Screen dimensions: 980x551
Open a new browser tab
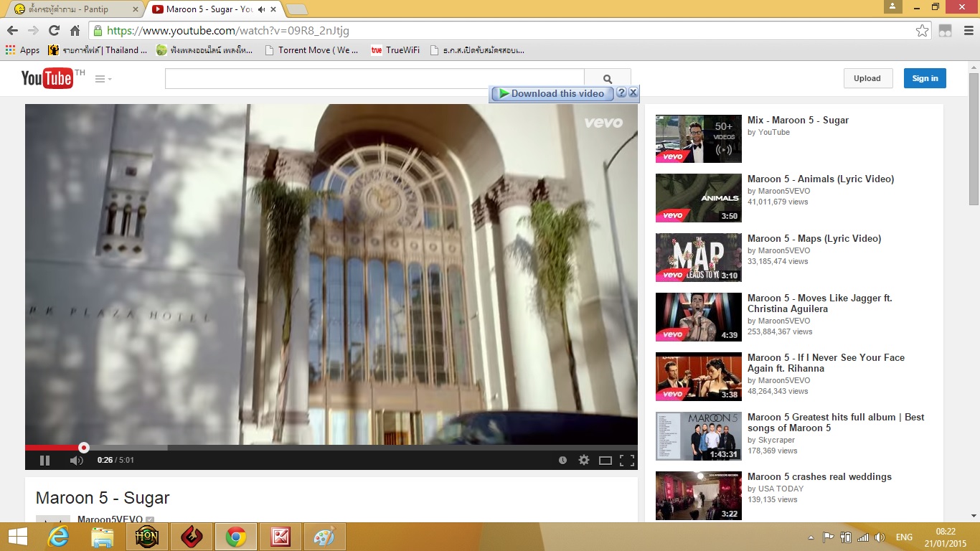click(x=296, y=9)
